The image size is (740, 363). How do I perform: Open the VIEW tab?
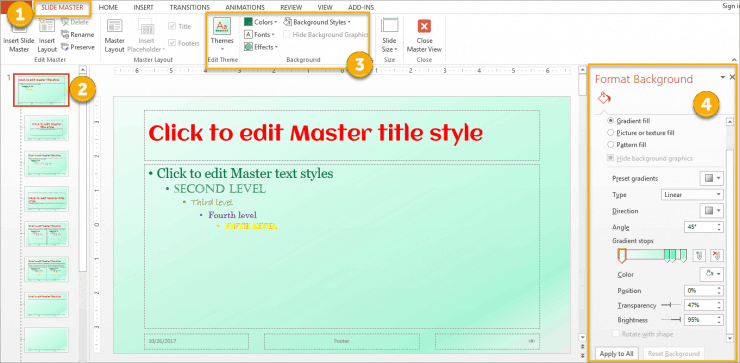point(325,8)
